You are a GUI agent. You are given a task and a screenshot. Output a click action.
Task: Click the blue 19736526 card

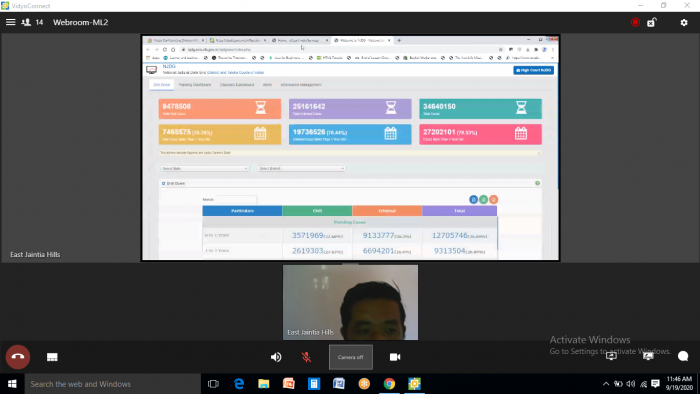point(350,134)
